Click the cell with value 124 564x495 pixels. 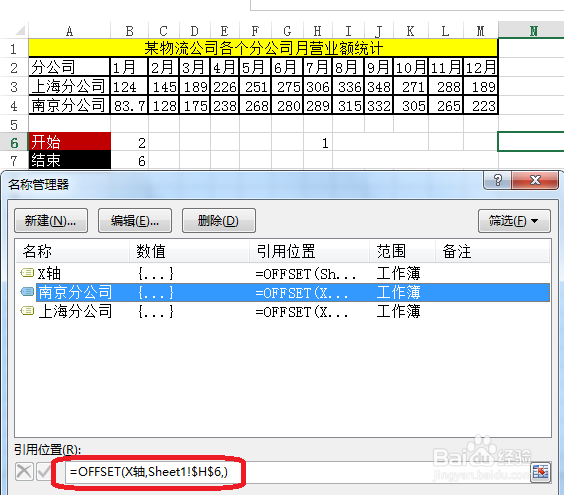(x=129, y=86)
